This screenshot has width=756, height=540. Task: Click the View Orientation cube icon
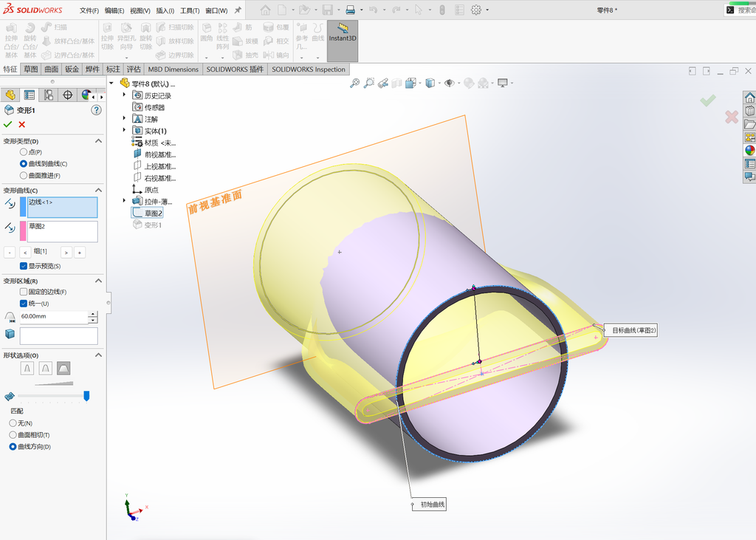tap(410, 83)
